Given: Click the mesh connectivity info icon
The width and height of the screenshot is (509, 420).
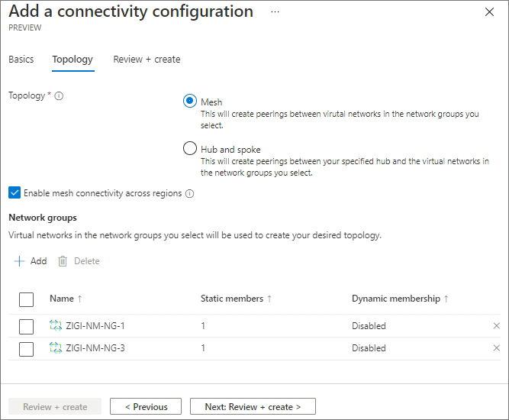Looking at the screenshot, I should [190, 194].
